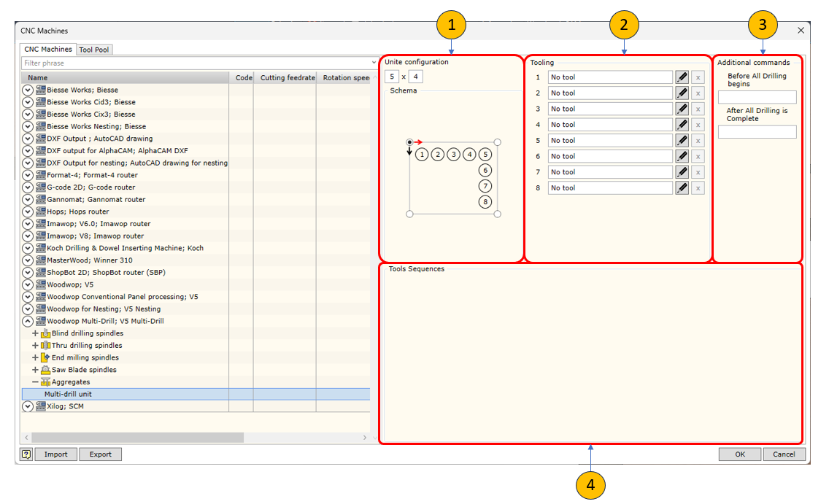Clear tool 3 with its x button
This screenshot has width=829, height=504.
pos(698,109)
